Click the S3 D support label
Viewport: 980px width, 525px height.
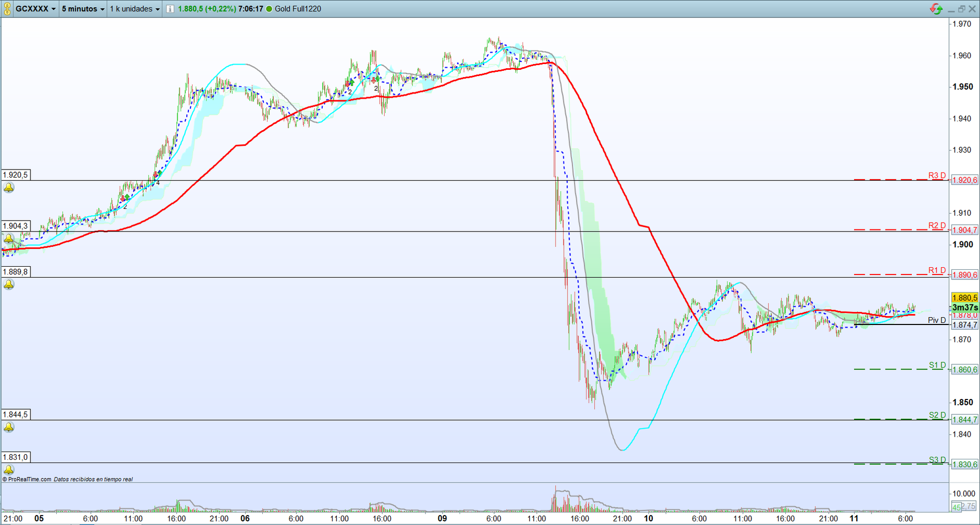click(x=938, y=460)
